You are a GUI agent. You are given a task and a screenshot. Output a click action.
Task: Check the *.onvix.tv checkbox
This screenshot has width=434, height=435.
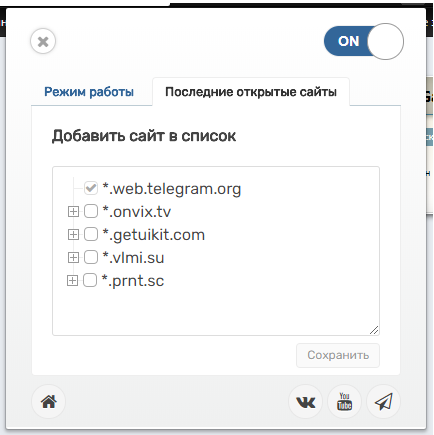(91, 211)
